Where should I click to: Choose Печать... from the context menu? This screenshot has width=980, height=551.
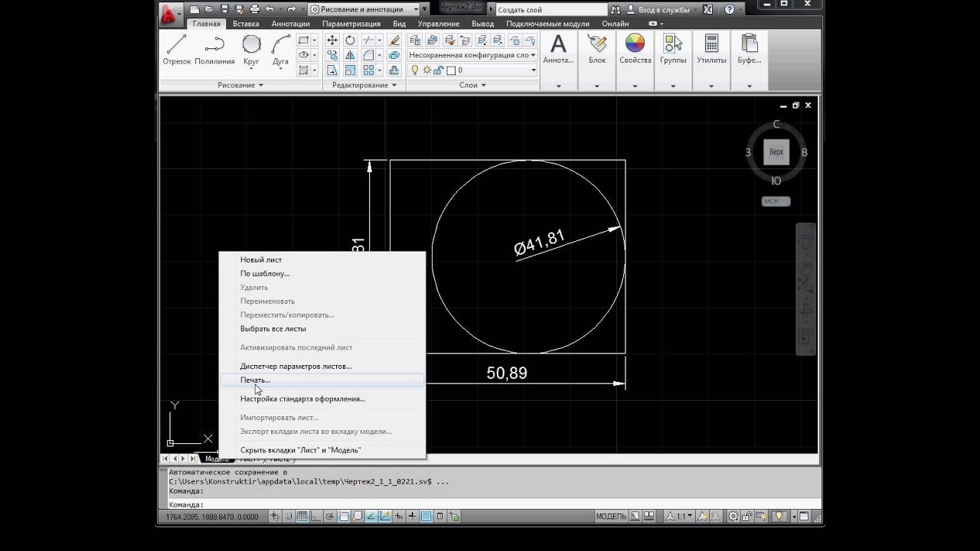[322, 380]
